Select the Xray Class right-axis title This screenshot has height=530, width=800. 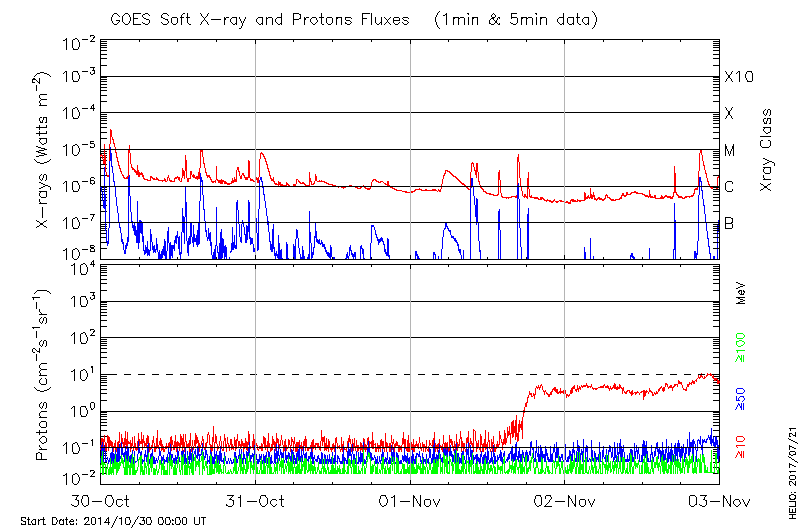click(767, 150)
